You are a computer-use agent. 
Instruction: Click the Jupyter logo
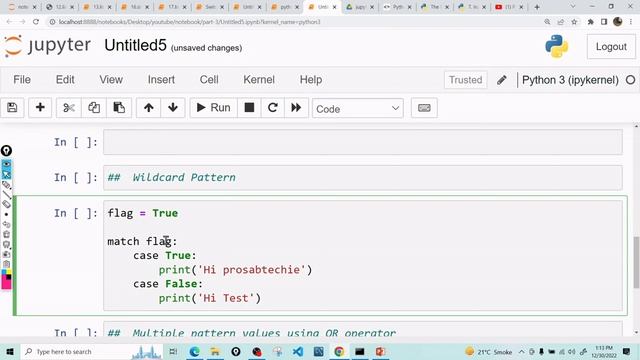pos(47,46)
